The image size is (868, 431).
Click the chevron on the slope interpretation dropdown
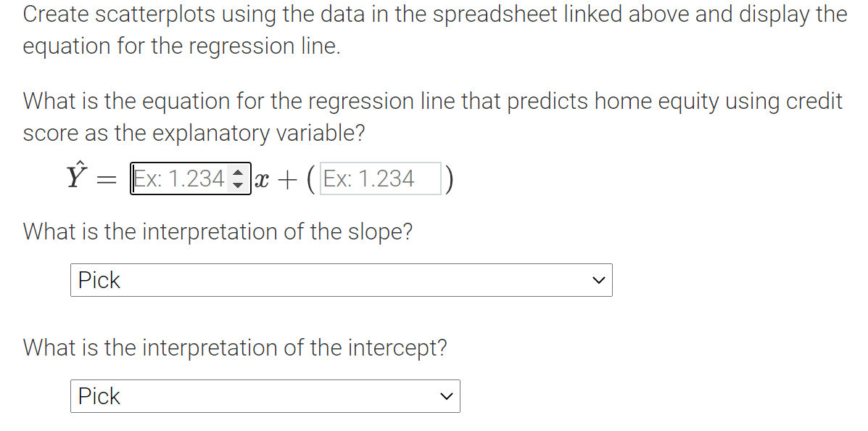point(598,280)
